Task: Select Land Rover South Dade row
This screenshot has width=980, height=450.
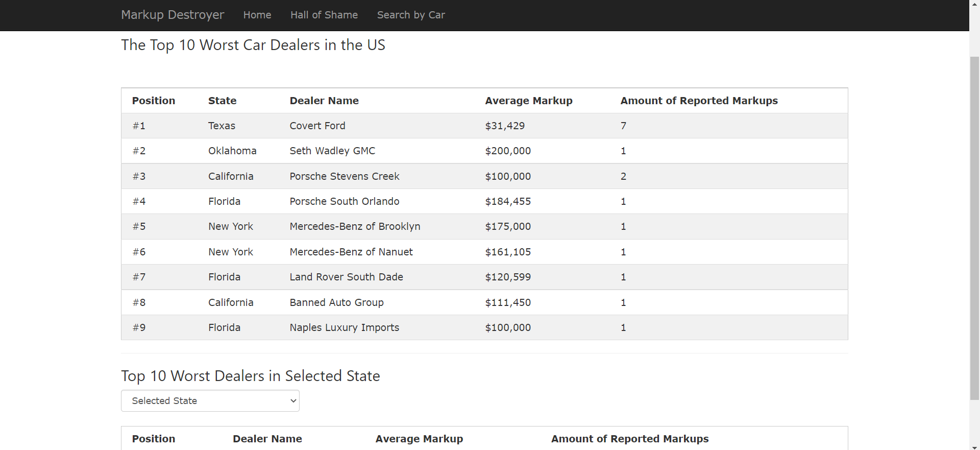Action: [346, 277]
